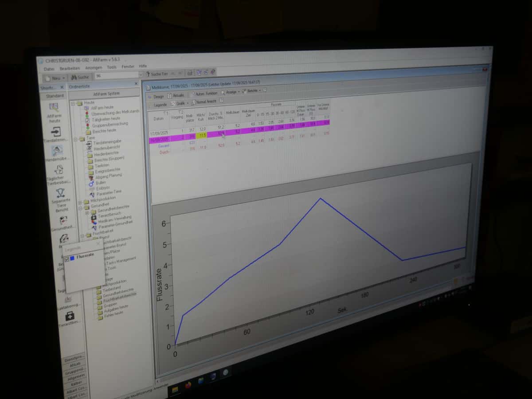Click the Tierdateneingabe shortcut icon
Screen dimensions: 532x399
pos(56,132)
